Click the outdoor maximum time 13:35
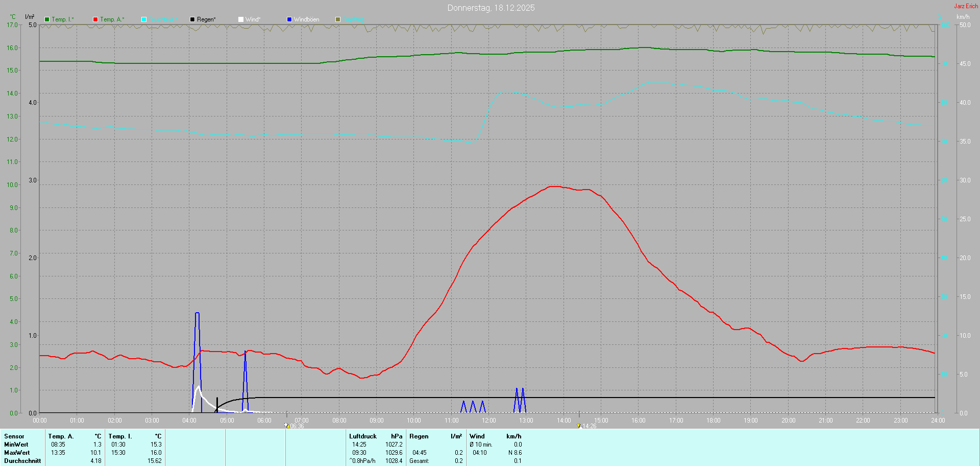This screenshot has height=466, width=980. 58,453
